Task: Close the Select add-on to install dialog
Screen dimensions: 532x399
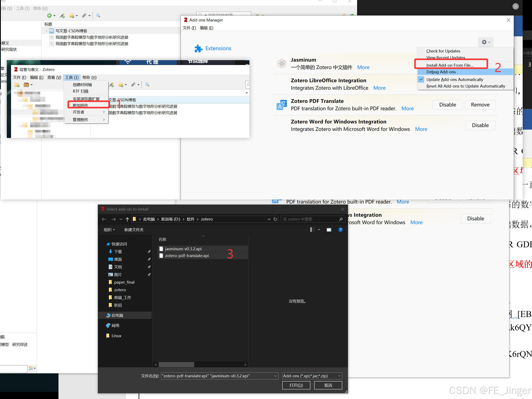Action: tap(342, 209)
